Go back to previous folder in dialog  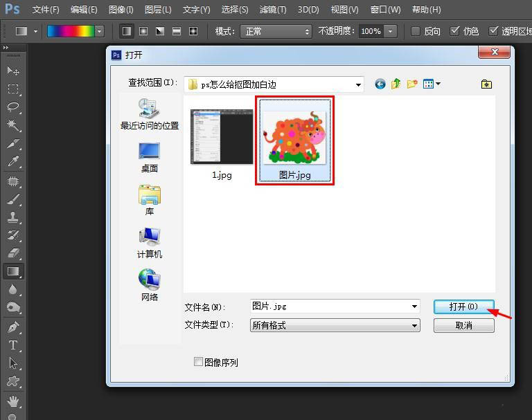tap(380, 84)
